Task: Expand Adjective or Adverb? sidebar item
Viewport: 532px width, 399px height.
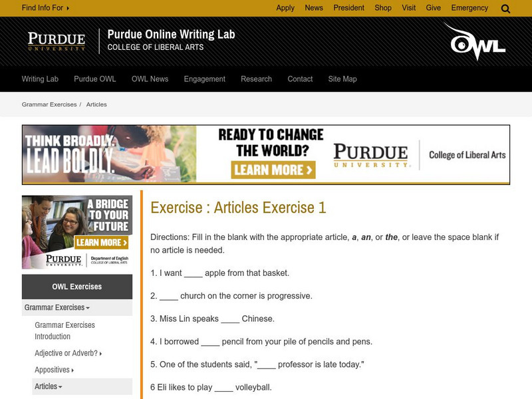Action: point(68,353)
